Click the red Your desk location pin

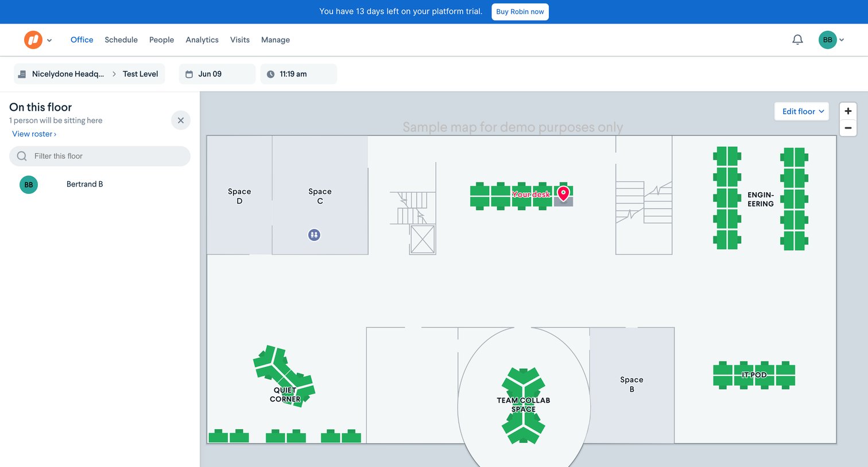[564, 194]
